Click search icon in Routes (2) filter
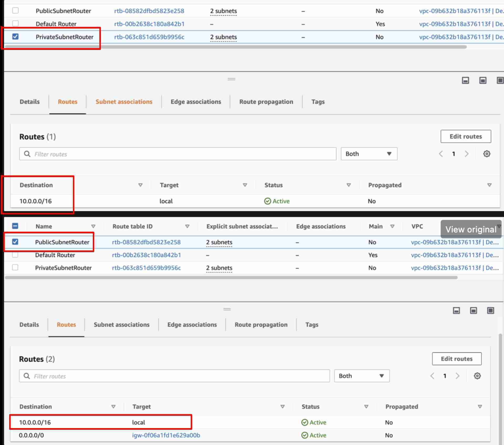The width and height of the screenshot is (504, 445). [27, 376]
